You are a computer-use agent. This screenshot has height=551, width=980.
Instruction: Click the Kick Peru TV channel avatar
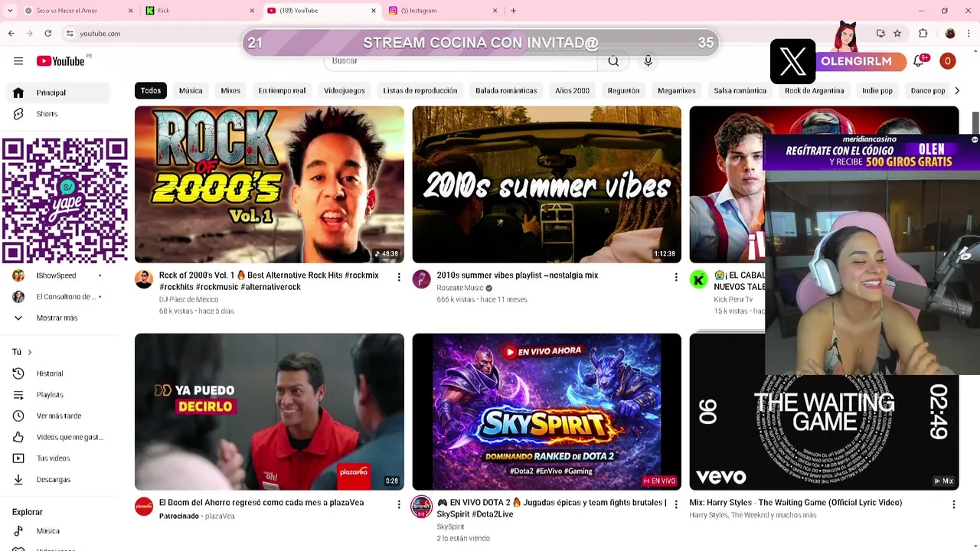point(698,279)
